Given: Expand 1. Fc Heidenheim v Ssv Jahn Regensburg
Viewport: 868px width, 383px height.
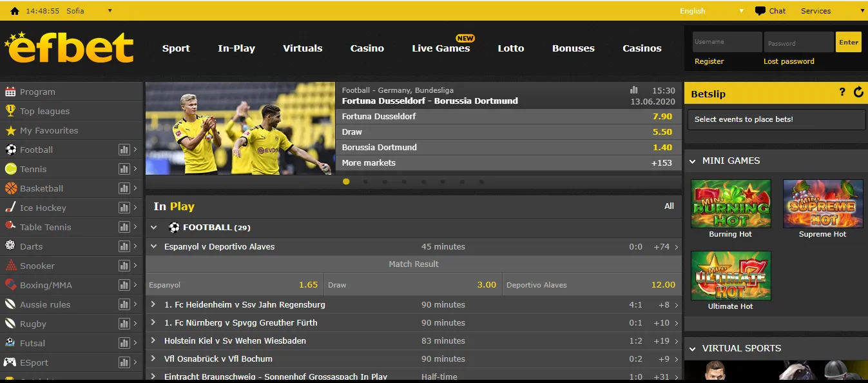Looking at the screenshot, I should tap(153, 304).
